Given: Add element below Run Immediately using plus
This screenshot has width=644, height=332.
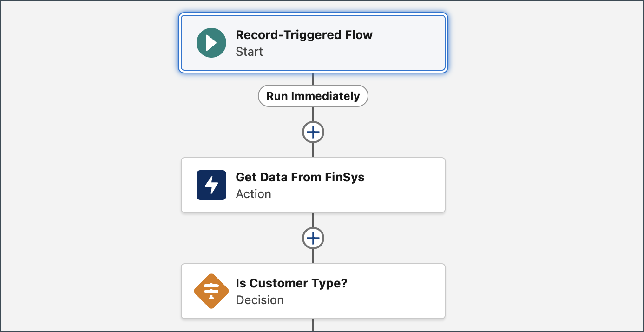Looking at the screenshot, I should click(x=313, y=133).
